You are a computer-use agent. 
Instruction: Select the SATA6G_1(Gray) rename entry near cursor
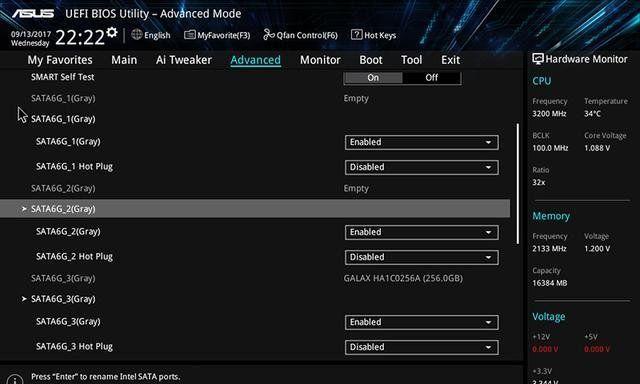[63, 119]
